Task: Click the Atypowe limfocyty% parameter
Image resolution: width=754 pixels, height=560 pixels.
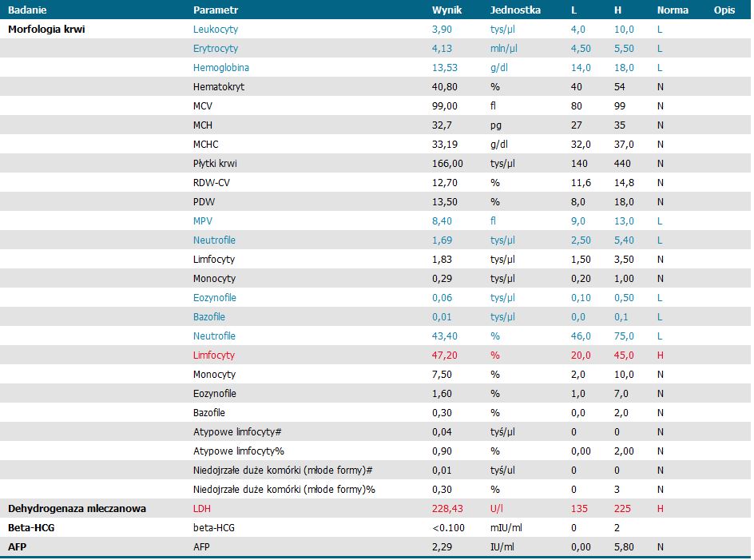Action: (x=239, y=451)
